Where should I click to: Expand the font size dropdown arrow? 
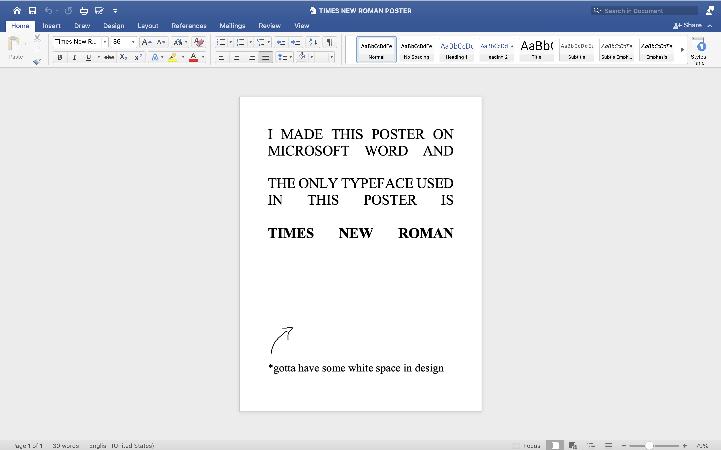pos(133,42)
